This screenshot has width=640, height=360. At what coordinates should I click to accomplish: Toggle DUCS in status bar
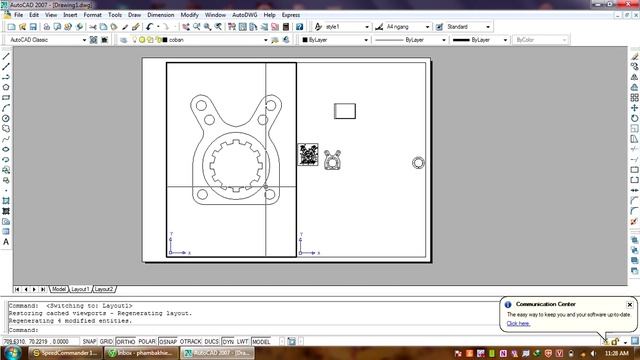[211, 342]
